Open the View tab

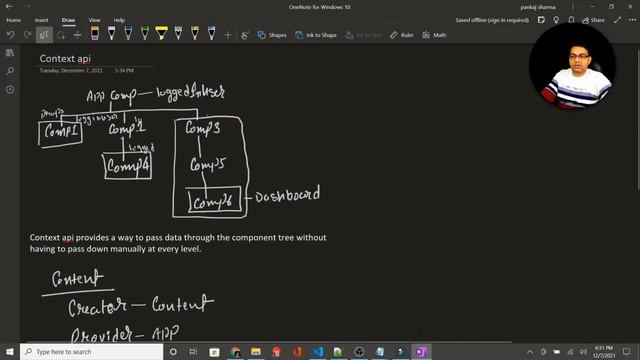94,20
